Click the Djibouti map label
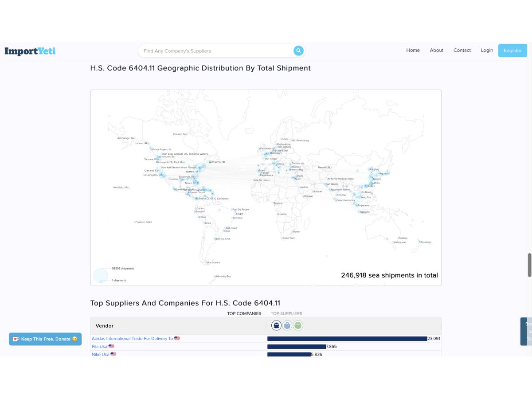Image resolution: width=532 pixels, height=399 pixels. pyautogui.click(x=309, y=196)
